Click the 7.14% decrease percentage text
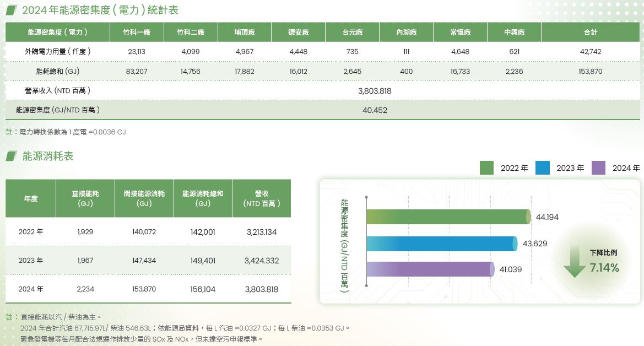The width and height of the screenshot is (644, 346). coord(604,268)
